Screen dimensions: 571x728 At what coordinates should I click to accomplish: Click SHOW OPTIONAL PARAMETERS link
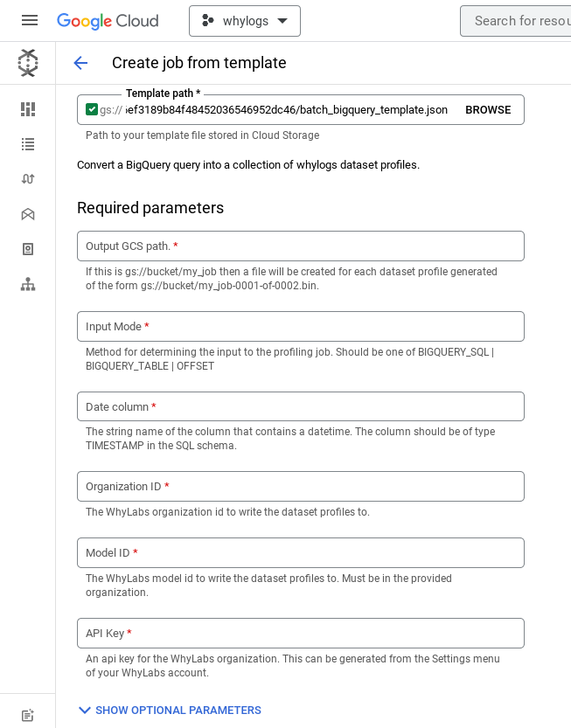point(178,711)
